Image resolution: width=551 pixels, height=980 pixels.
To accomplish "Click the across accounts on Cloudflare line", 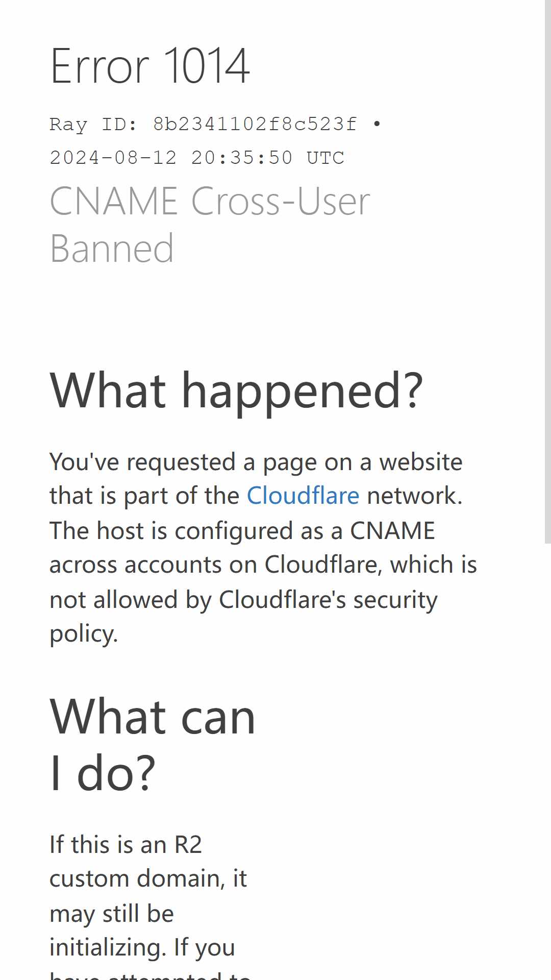I will [x=263, y=565].
